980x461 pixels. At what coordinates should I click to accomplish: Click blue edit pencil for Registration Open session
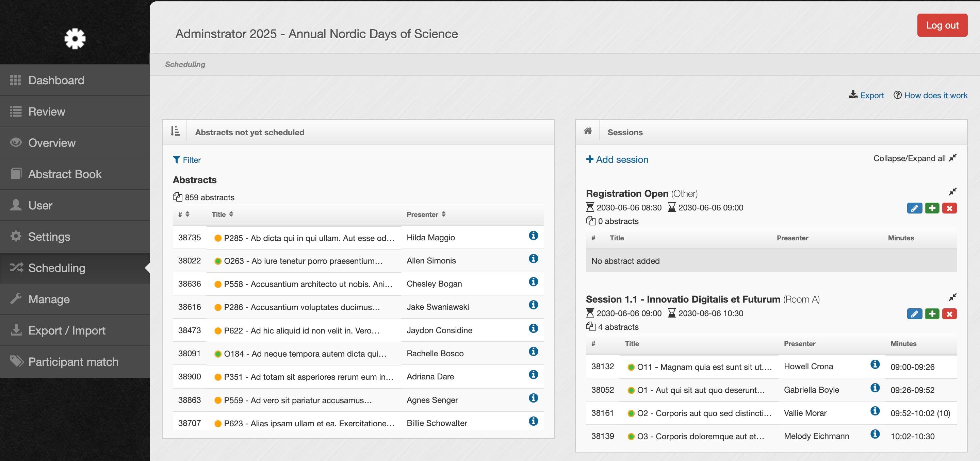click(x=914, y=208)
